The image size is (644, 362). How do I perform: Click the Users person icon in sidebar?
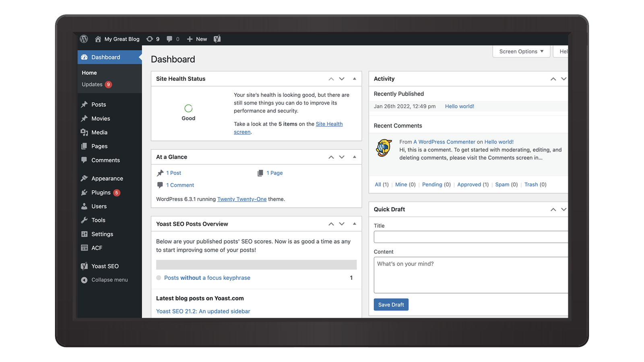point(84,206)
